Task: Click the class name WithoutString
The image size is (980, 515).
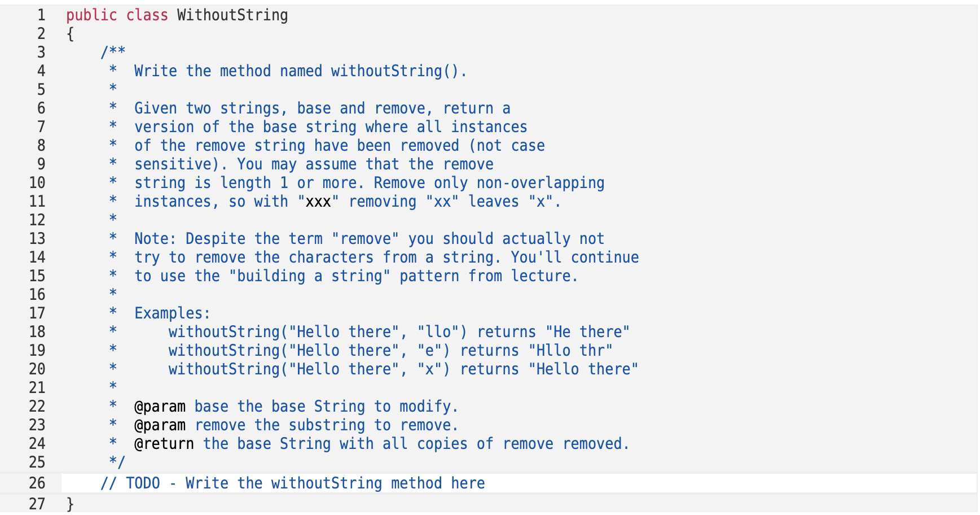Action: pyautogui.click(x=232, y=15)
